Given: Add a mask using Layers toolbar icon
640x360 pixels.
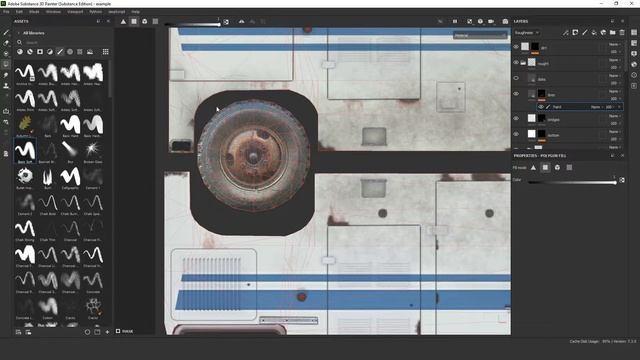Looking at the screenshot, I should [x=575, y=33].
